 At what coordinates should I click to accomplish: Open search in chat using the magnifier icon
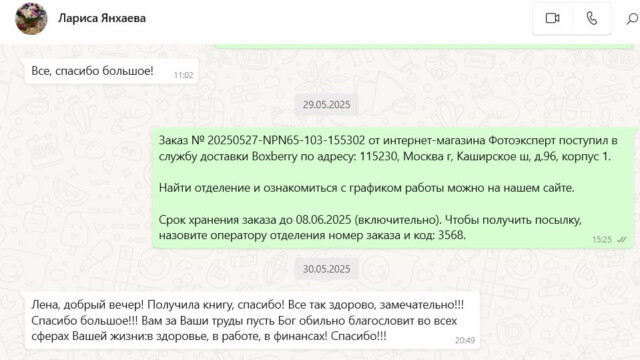coord(632,19)
